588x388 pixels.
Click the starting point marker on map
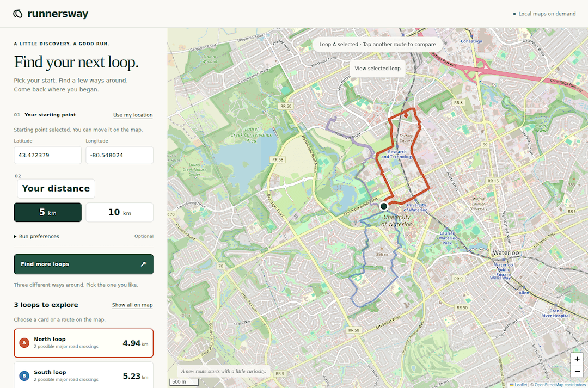[x=384, y=206]
